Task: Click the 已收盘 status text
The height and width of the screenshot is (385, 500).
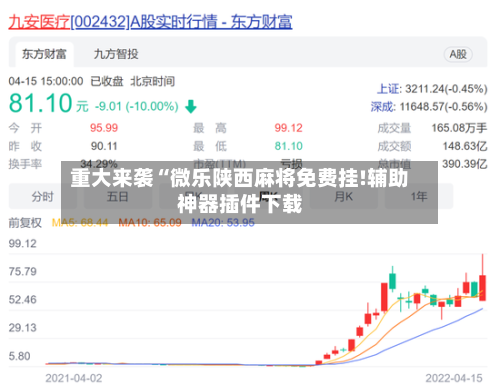Action: click(107, 81)
